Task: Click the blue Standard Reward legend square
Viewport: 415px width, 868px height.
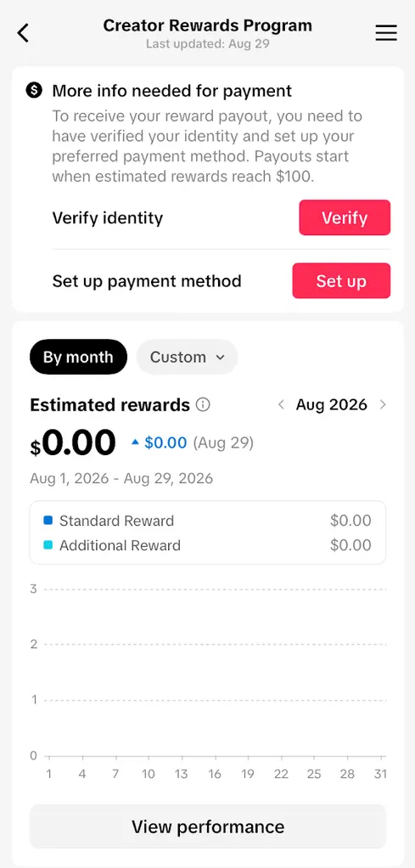Action: tap(48, 521)
